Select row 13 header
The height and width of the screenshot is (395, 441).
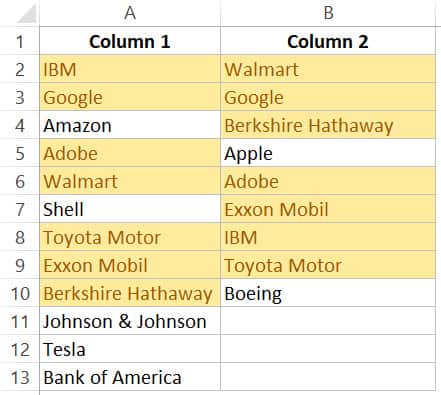pyautogui.click(x=20, y=377)
